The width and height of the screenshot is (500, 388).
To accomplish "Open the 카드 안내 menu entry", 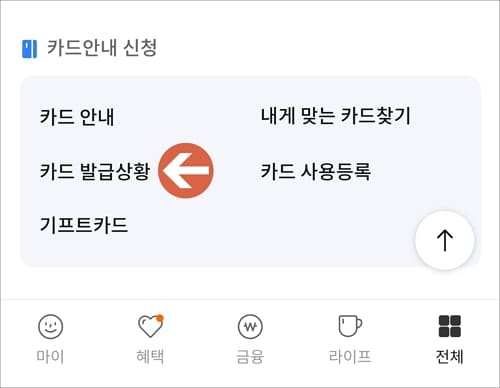I will tap(77, 117).
